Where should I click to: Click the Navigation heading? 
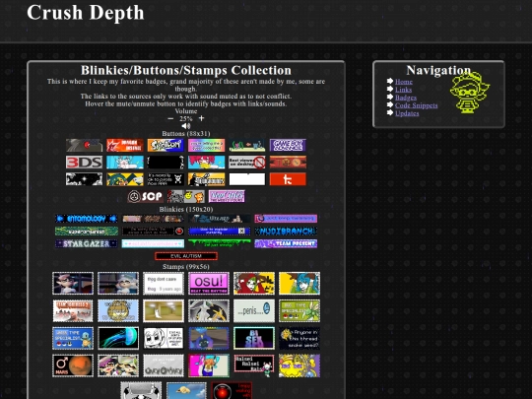point(438,70)
